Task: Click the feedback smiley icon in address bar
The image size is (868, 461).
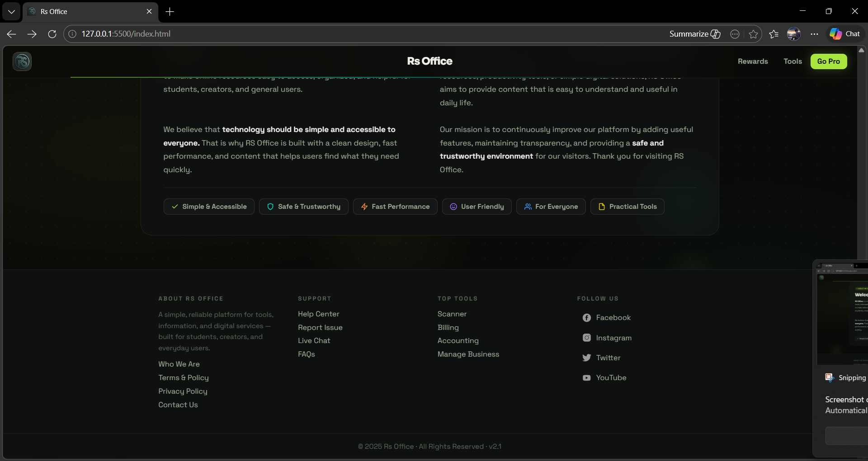Action: (x=735, y=34)
